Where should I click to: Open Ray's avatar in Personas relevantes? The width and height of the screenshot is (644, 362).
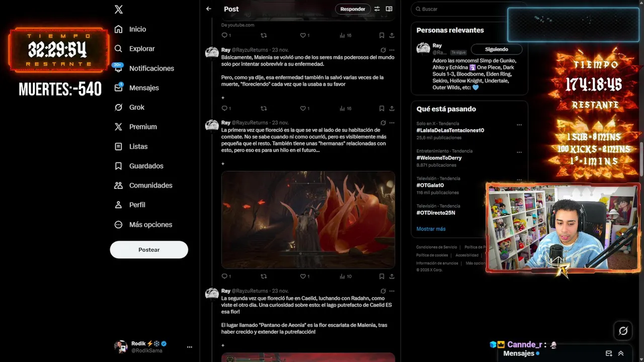click(x=423, y=49)
